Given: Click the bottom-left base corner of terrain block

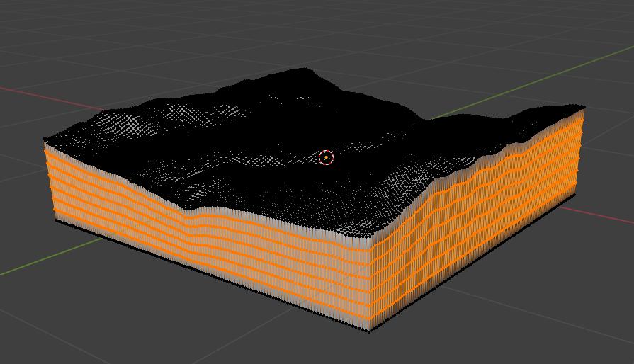Looking at the screenshot, I should coord(57,220).
